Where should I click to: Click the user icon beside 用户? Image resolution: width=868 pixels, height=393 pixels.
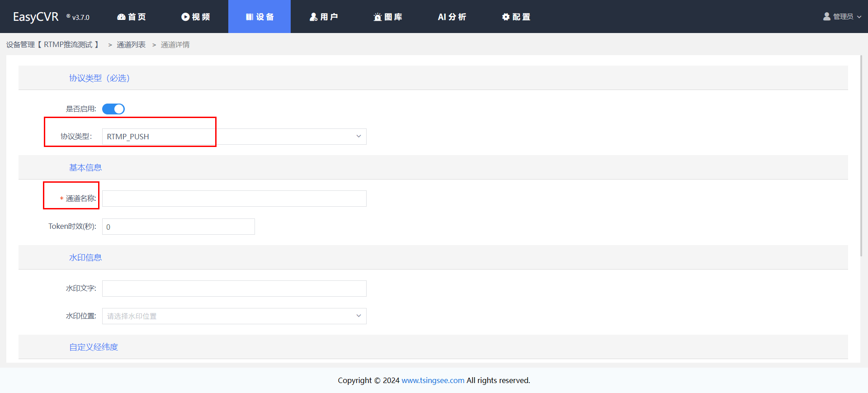coord(313,17)
